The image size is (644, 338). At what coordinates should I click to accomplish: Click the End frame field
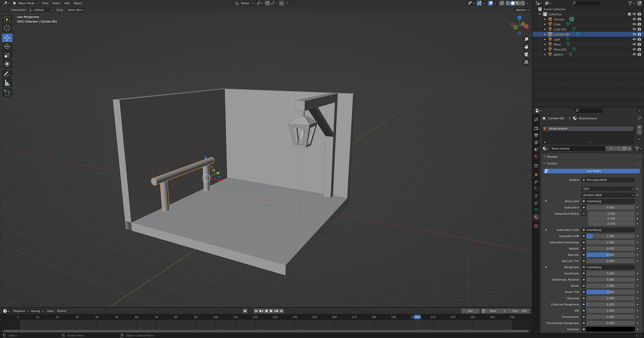tap(519, 311)
